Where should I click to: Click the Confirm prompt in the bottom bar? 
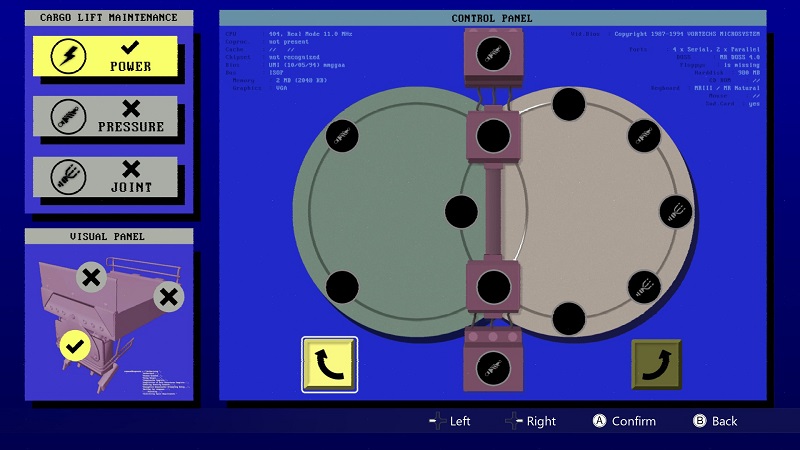click(x=624, y=421)
